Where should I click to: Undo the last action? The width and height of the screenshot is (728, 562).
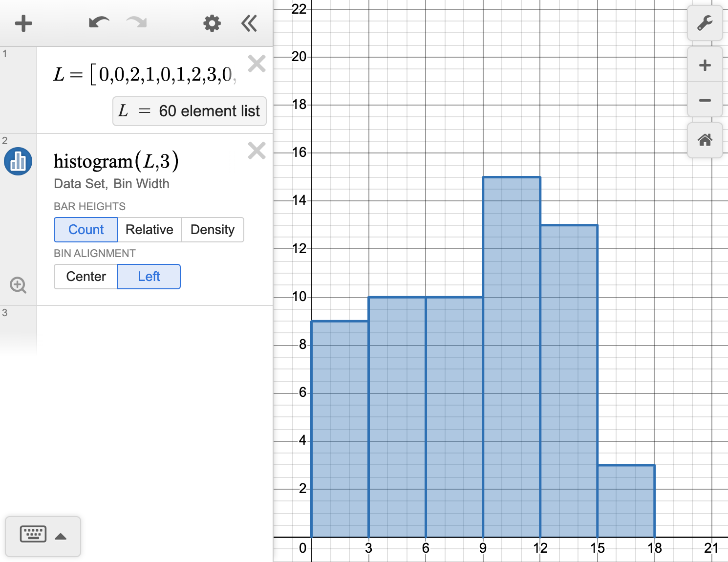[x=98, y=22]
